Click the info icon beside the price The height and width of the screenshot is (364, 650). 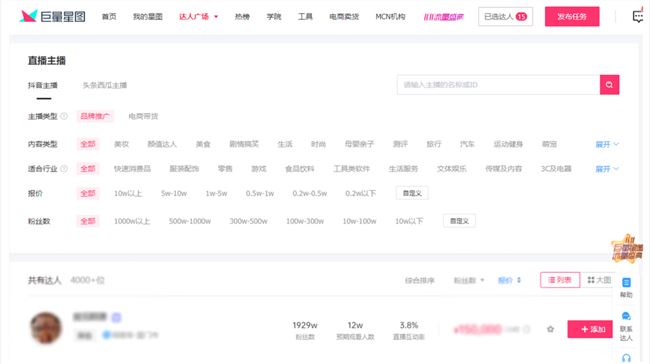[527, 329]
